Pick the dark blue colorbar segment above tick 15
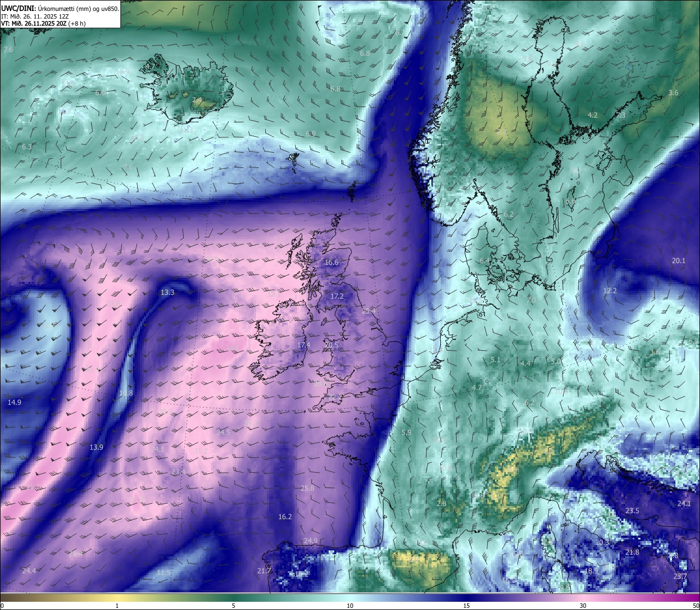700x610 pixels. tap(466, 597)
